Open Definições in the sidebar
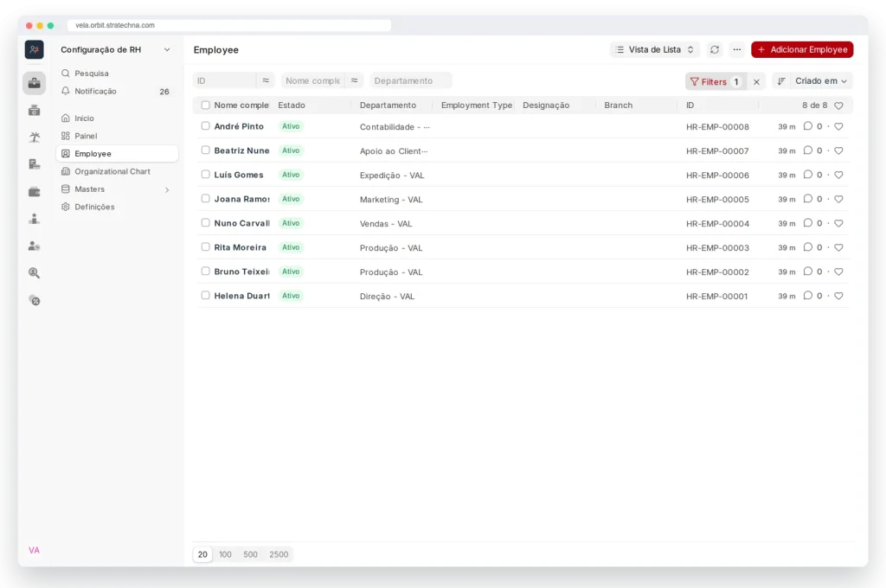This screenshot has height=588, width=886. tap(117, 207)
